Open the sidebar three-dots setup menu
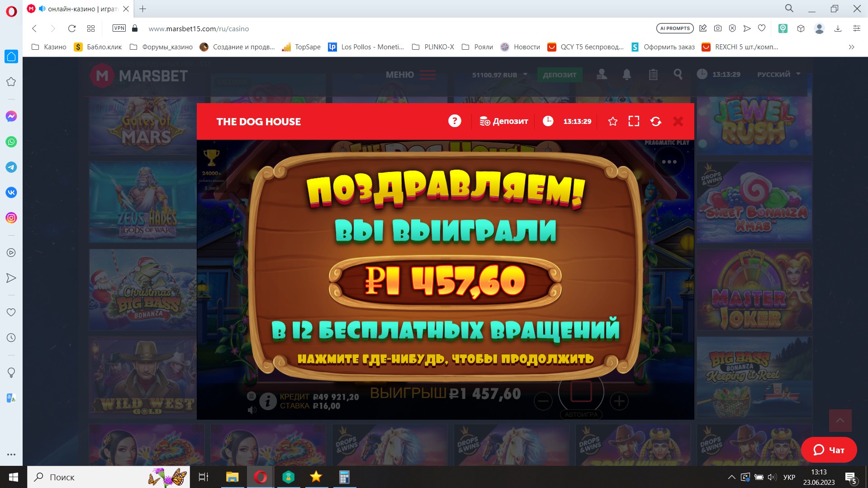The height and width of the screenshot is (488, 868). (x=11, y=455)
